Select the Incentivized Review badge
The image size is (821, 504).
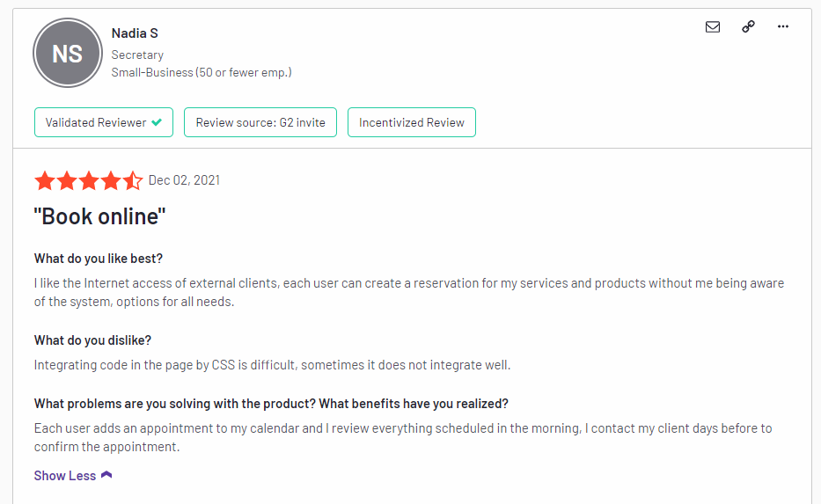(x=412, y=122)
